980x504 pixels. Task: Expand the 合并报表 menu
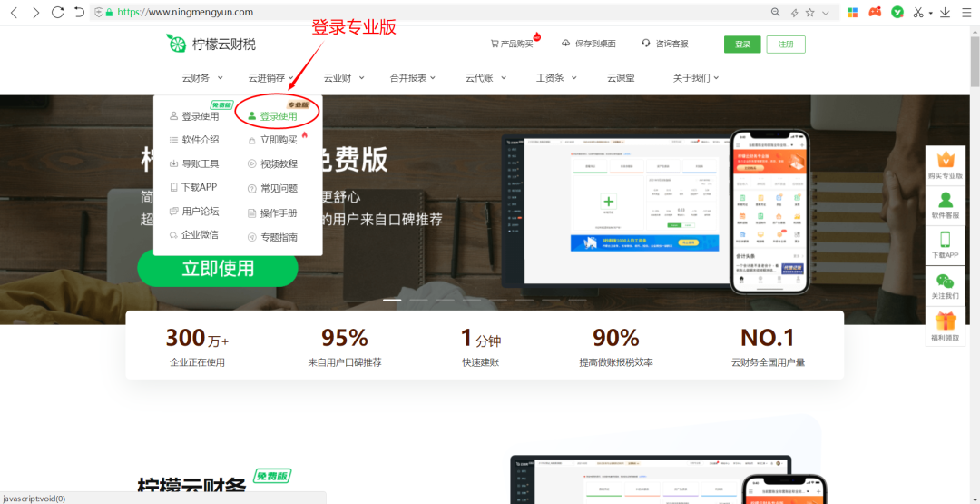(413, 78)
